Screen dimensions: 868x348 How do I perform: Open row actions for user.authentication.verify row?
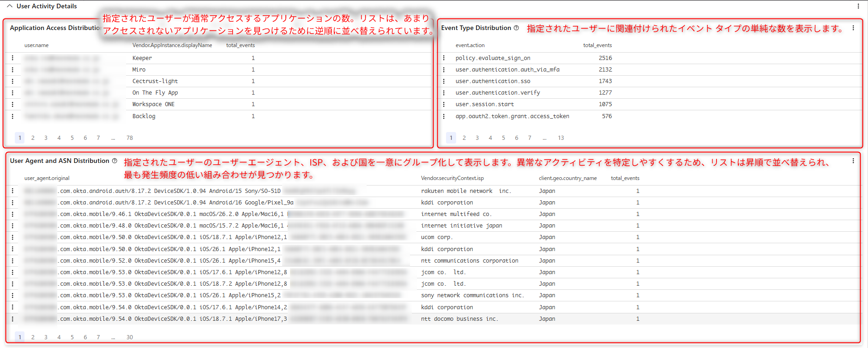(444, 93)
